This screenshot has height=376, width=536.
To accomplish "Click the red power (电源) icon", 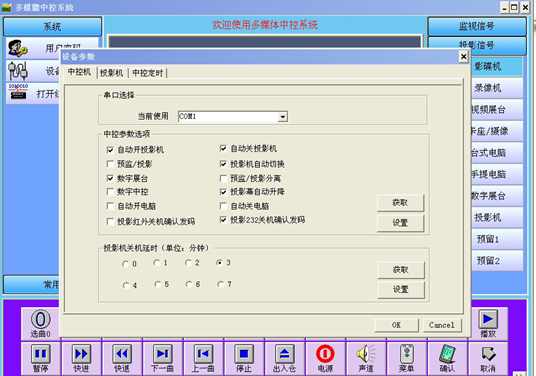I will click(325, 353).
